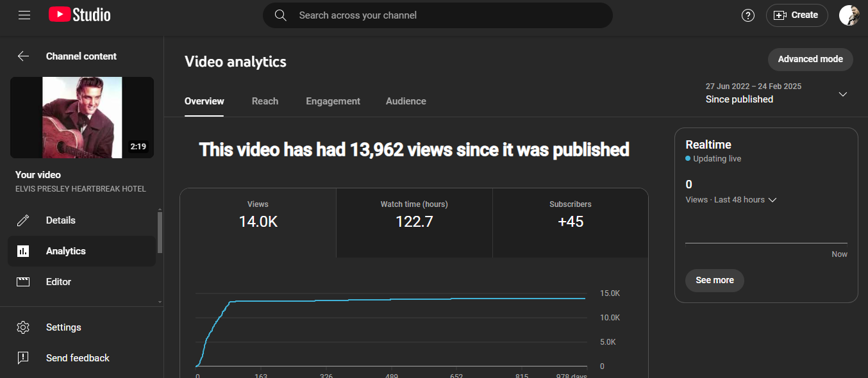
Task: Expand the Since published date range dropdown
Action: pos(777,94)
